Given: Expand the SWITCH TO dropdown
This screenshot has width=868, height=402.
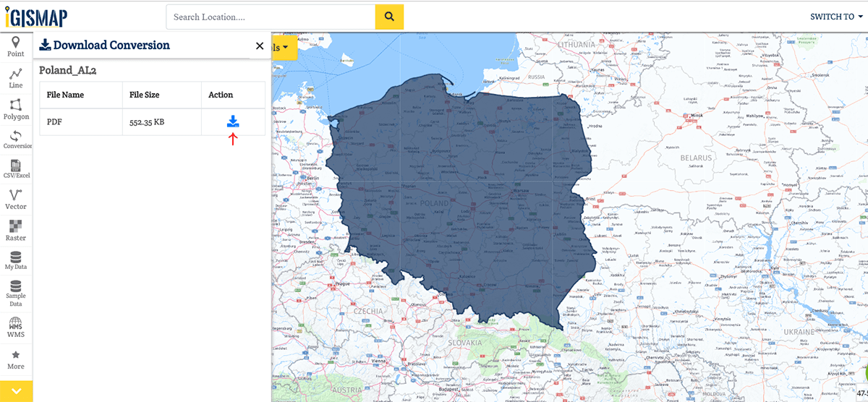Looking at the screenshot, I should (836, 17).
